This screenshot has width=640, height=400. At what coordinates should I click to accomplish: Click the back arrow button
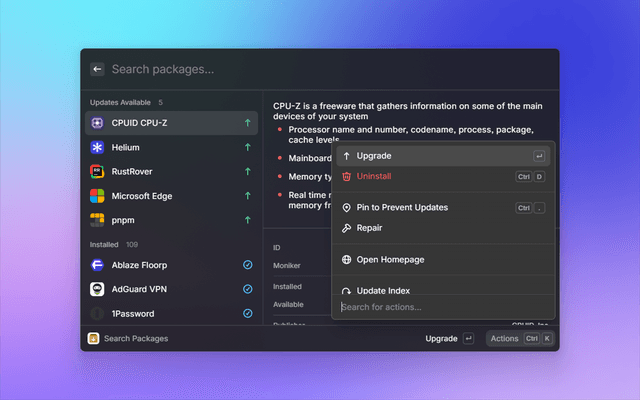coord(97,69)
